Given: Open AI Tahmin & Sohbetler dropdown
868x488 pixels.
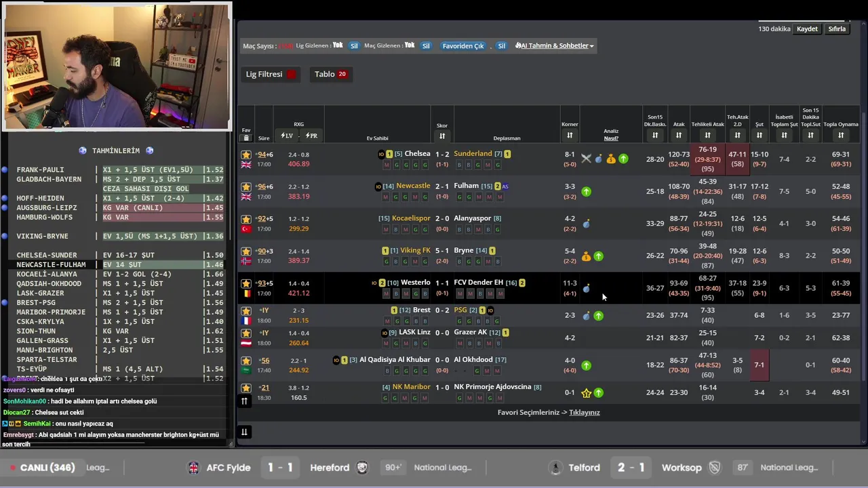Looking at the screenshot, I should click(x=555, y=45).
